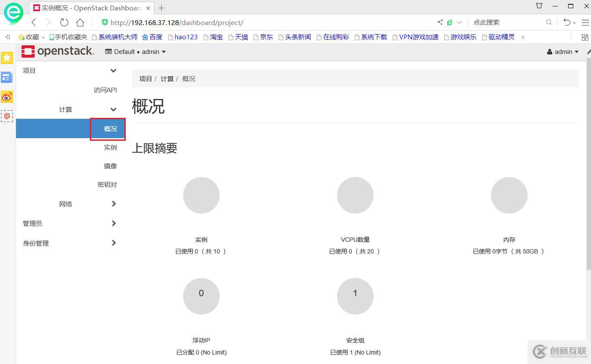The image size is (591, 364).
Task: Click the 项目 breadcrumb link
Action: 146,79
